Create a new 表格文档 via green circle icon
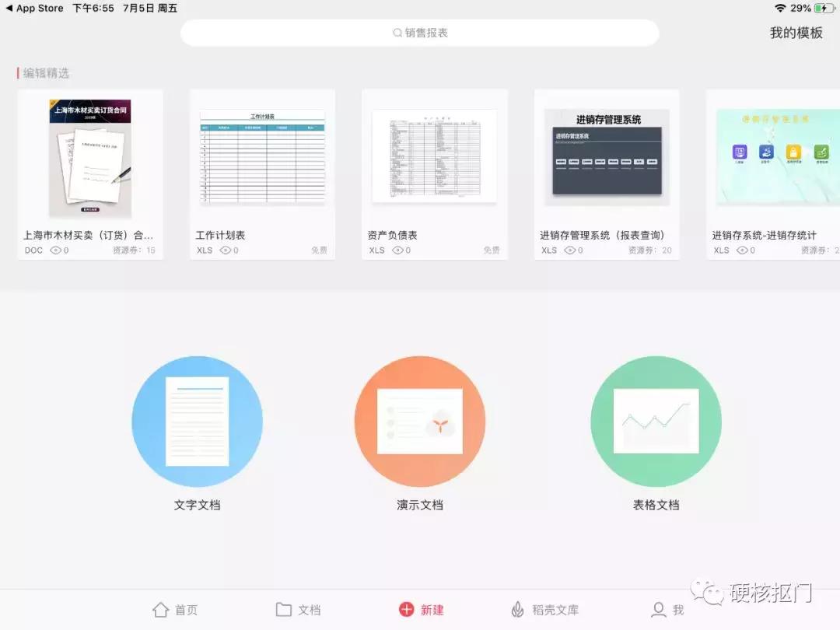 tap(656, 422)
